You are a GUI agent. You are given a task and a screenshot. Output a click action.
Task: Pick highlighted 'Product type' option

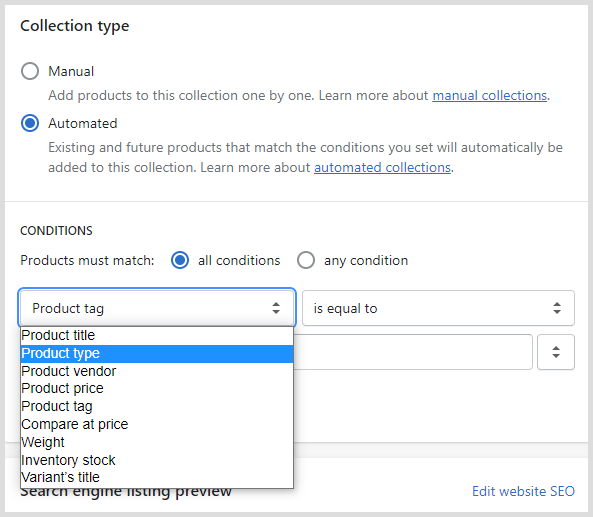(x=157, y=353)
